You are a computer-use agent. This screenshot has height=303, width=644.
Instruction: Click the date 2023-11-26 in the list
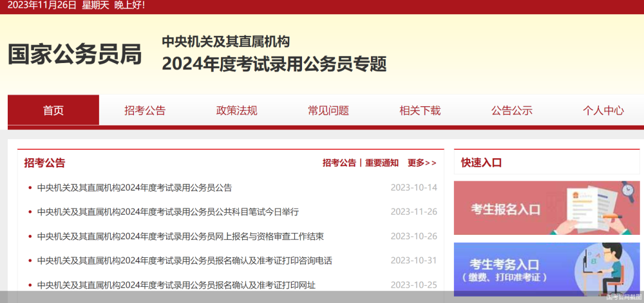coord(414,212)
